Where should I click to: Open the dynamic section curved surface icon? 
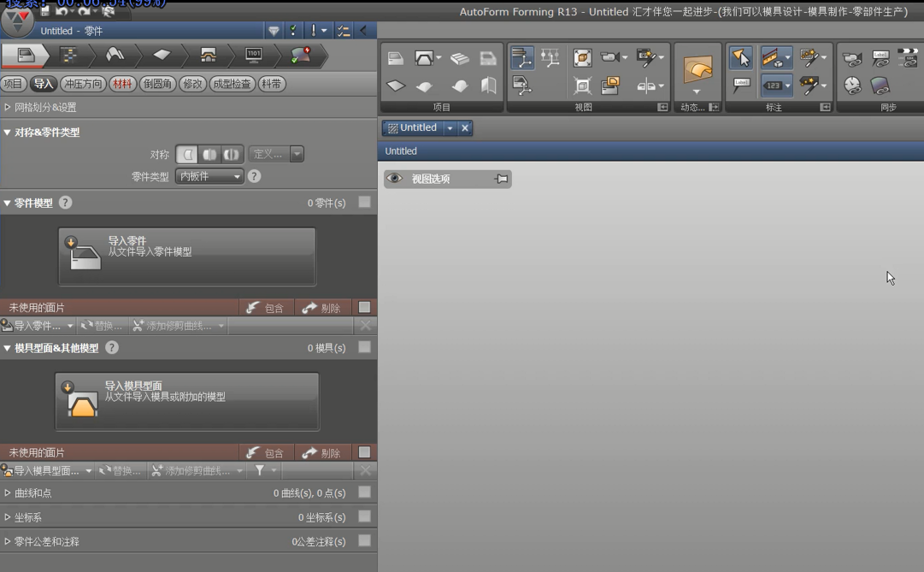pos(697,69)
